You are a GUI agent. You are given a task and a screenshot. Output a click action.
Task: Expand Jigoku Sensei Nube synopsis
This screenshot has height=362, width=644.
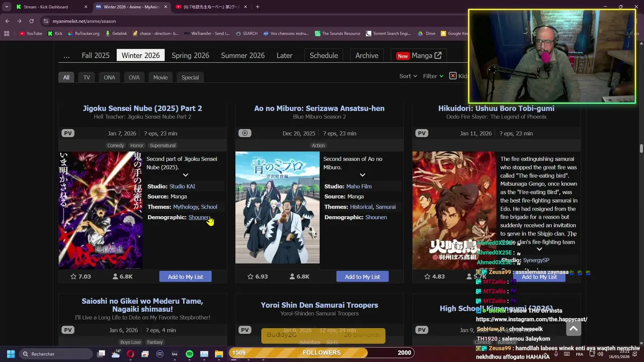(x=185, y=175)
